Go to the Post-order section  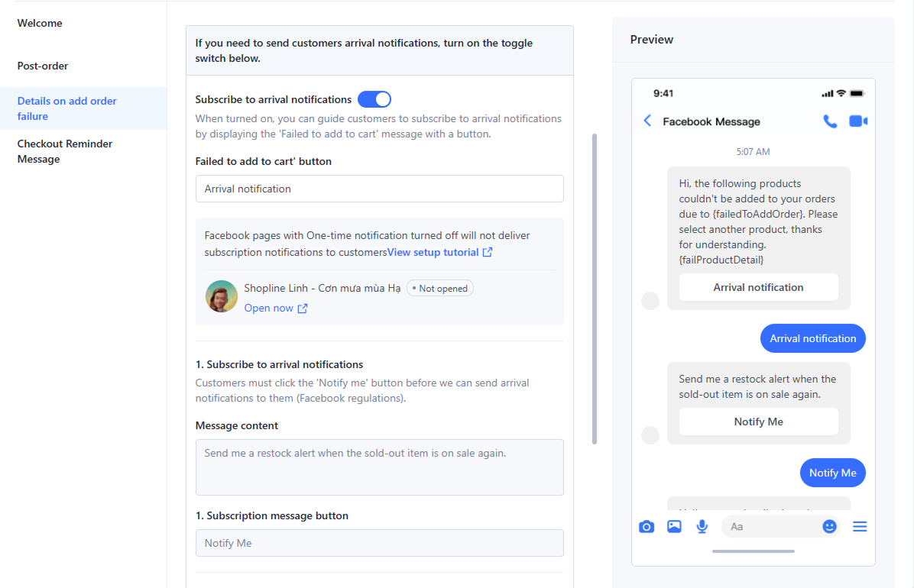43,66
